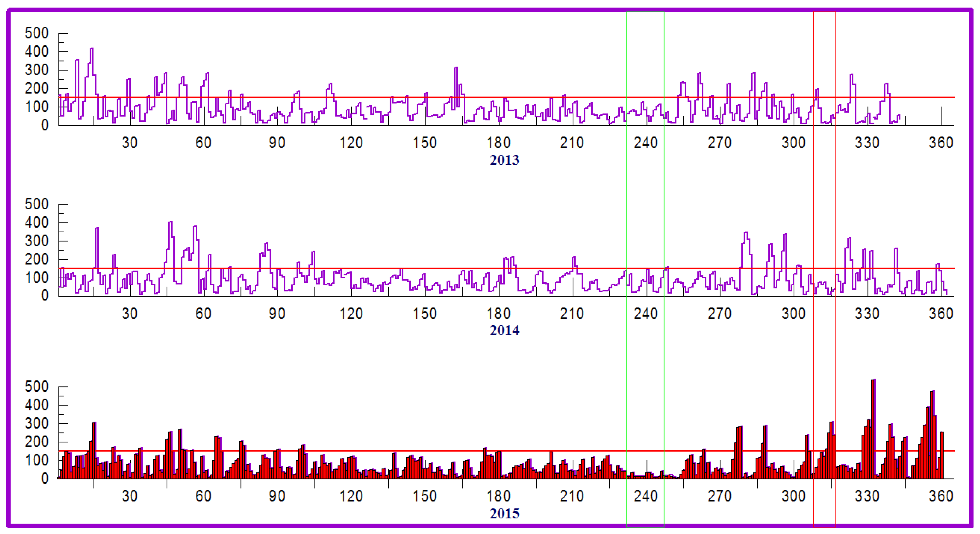Click the 150 x-axis label in 2015 chart

click(x=425, y=496)
